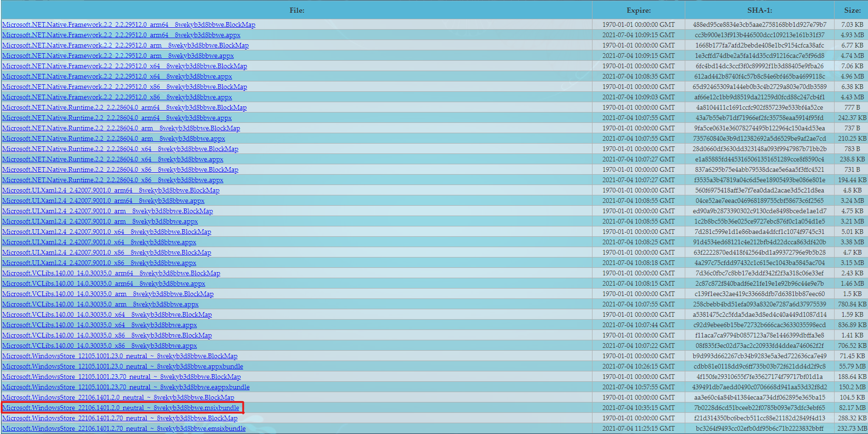Download NET.Native.Framework 2.2 x64 appx file
Viewport: 868px width, 434px height.
(117, 76)
